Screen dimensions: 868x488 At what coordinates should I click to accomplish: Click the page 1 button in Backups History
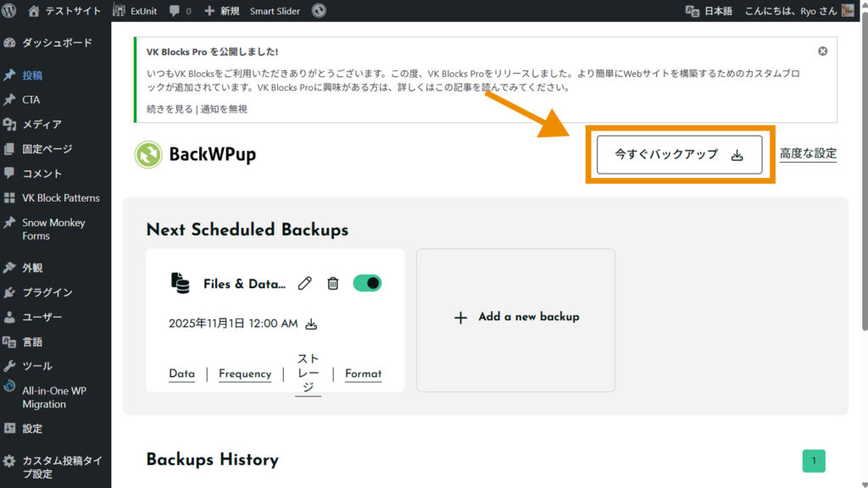coord(814,461)
